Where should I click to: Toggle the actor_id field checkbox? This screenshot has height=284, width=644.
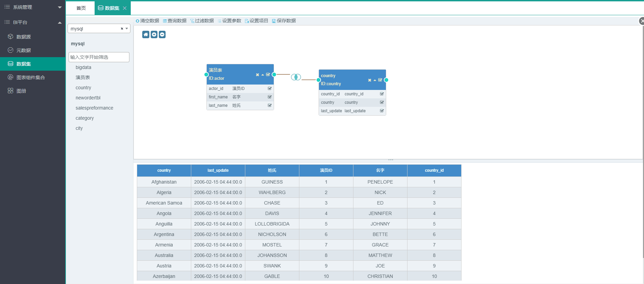[x=270, y=89]
